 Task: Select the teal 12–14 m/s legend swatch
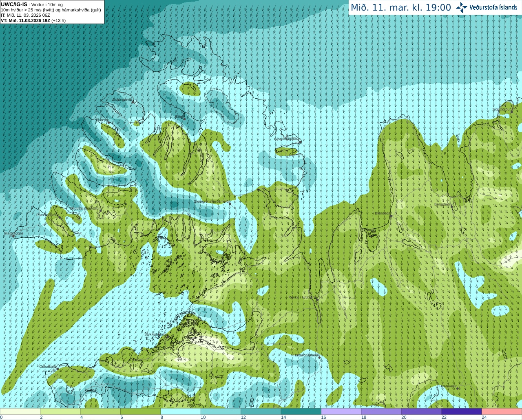(x=261, y=411)
